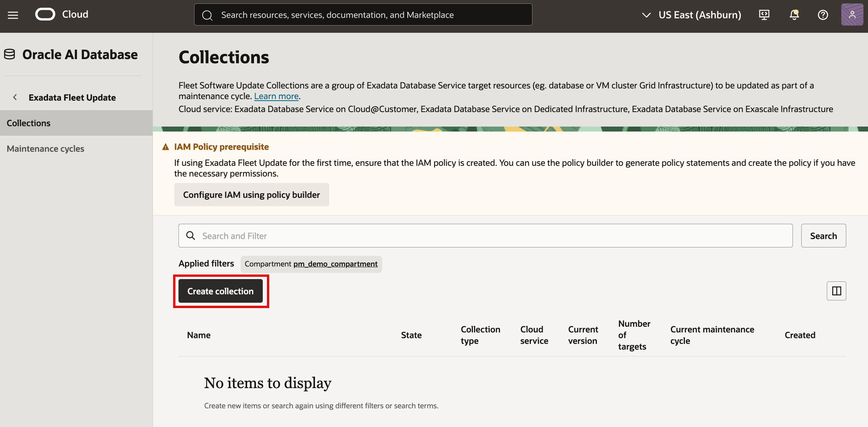Select Collections in the sidebar
This screenshot has height=427, width=868.
pos(76,123)
